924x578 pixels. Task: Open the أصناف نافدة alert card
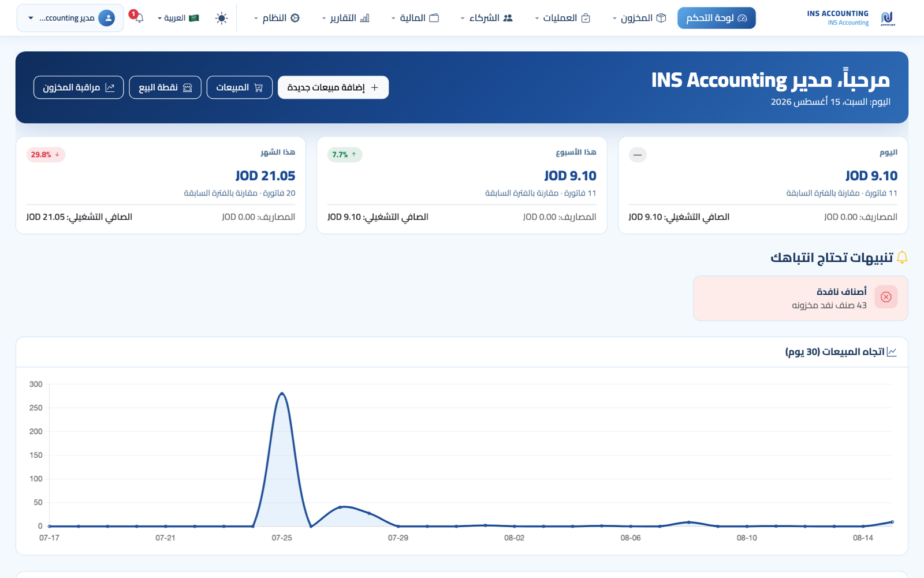point(800,298)
